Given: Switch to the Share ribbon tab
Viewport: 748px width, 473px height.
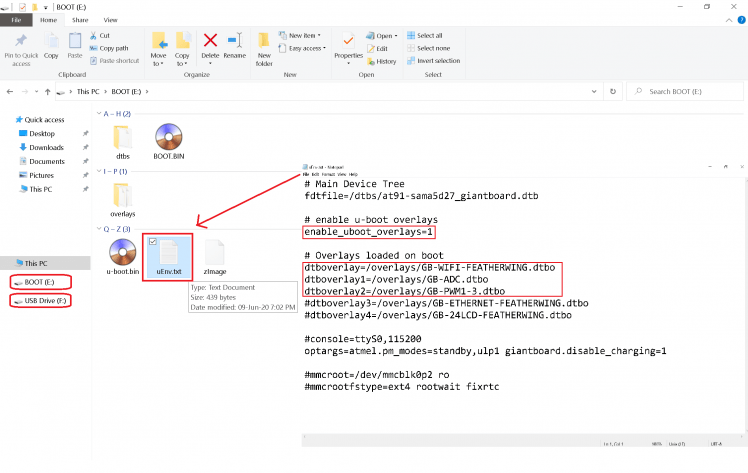Looking at the screenshot, I should pyautogui.click(x=80, y=20).
